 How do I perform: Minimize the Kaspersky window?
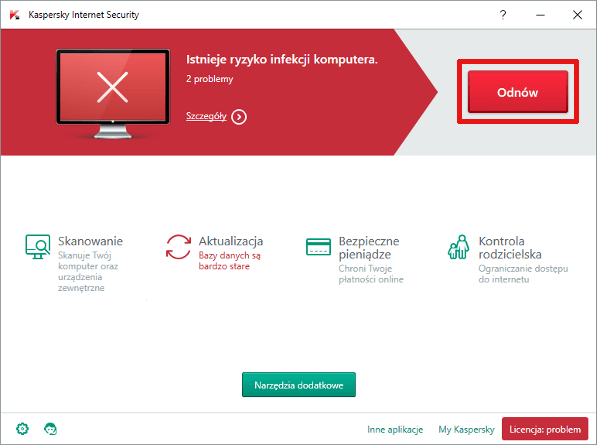point(540,15)
